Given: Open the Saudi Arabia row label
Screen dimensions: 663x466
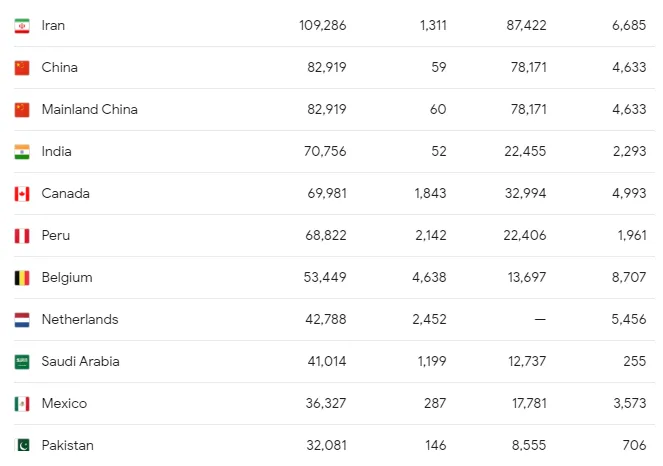Looking at the screenshot, I should tap(80, 362).
